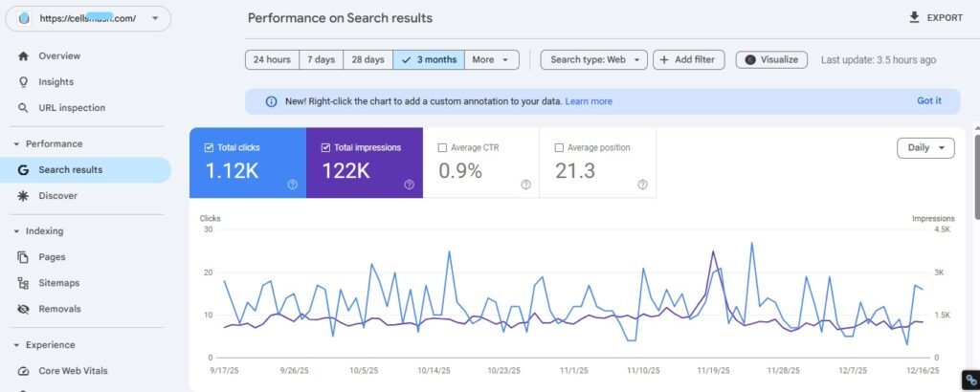
Task: Open the Search type: Web dropdown
Action: [x=593, y=59]
